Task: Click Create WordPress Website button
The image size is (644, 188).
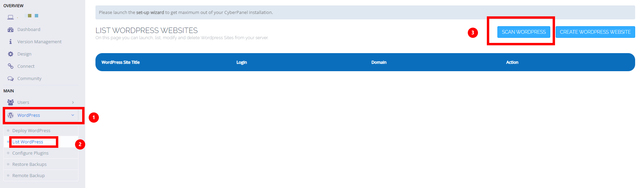Action: 595,32
